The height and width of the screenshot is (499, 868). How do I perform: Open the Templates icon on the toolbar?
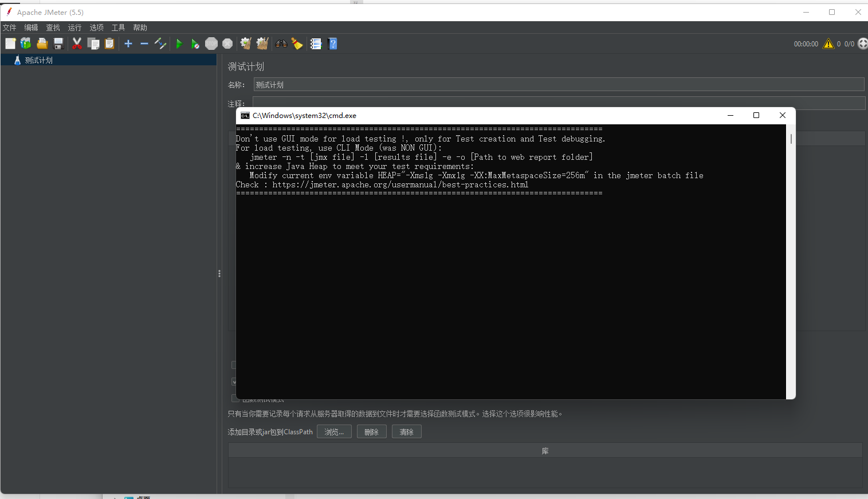25,44
